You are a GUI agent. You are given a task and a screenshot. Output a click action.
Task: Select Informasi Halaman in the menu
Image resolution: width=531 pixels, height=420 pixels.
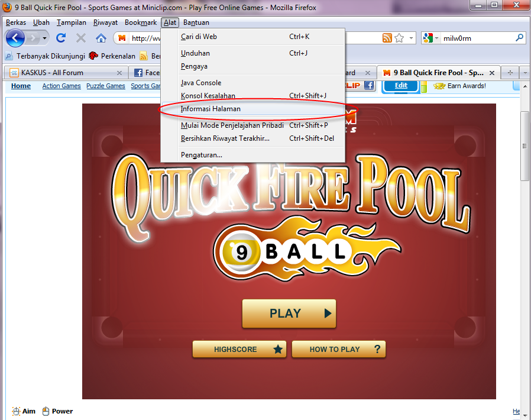click(252, 109)
